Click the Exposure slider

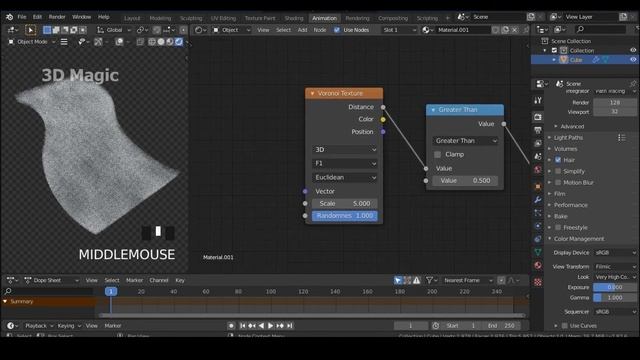pos(615,287)
